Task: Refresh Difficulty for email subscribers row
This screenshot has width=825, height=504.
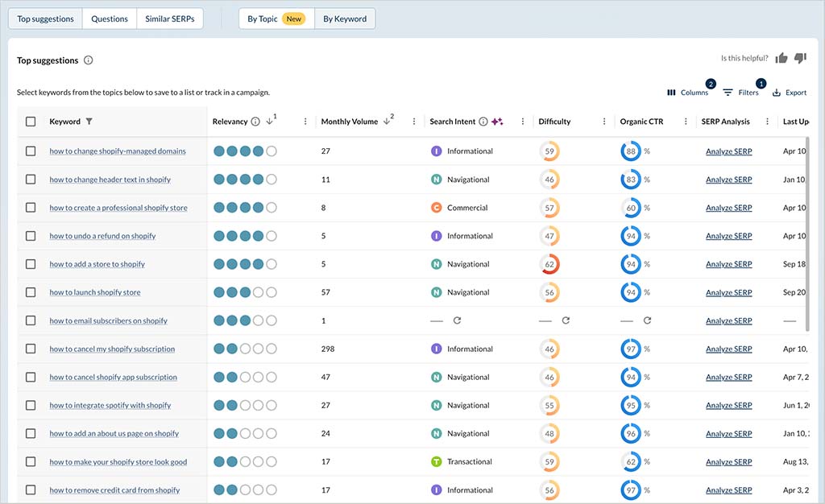Action: pos(566,320)
